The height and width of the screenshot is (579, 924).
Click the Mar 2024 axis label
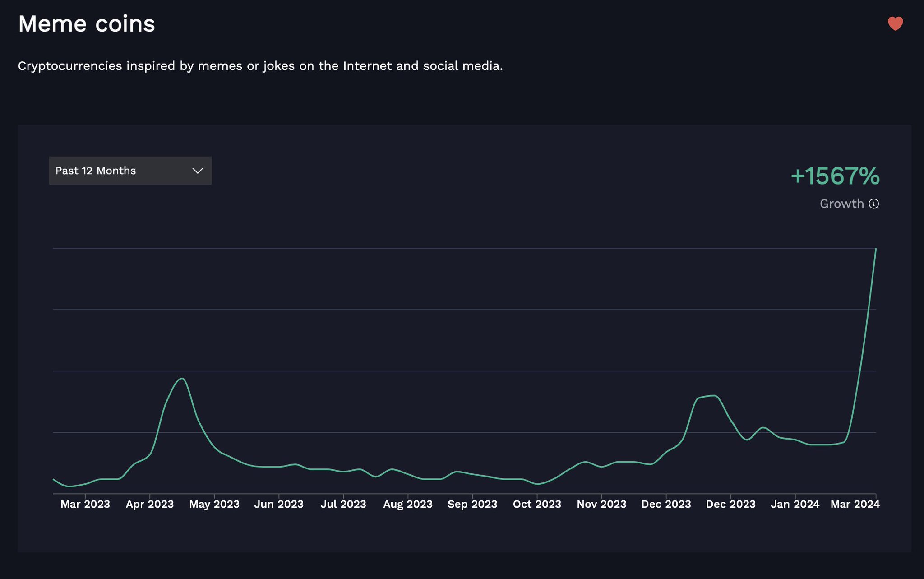[x=855, y=504]
